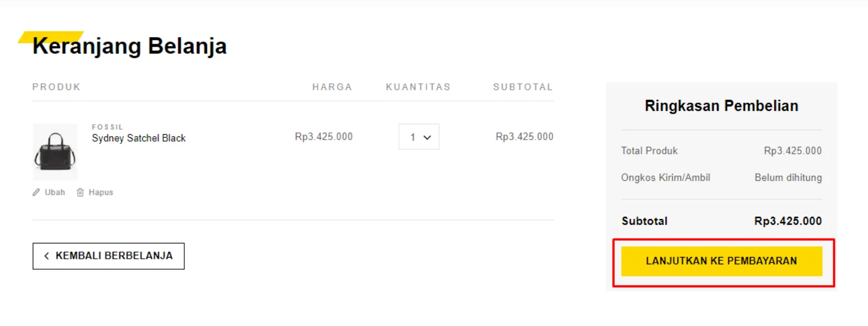This screenshot has height=326, width=868.
Task: Click the Total Produk amount in summary
Action: tap(792, 151)
